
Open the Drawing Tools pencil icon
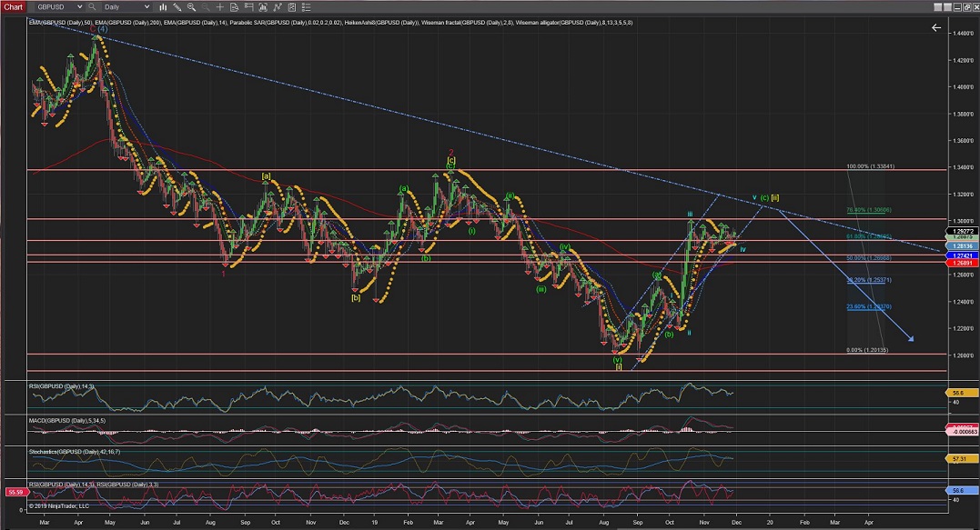[177, 6]
